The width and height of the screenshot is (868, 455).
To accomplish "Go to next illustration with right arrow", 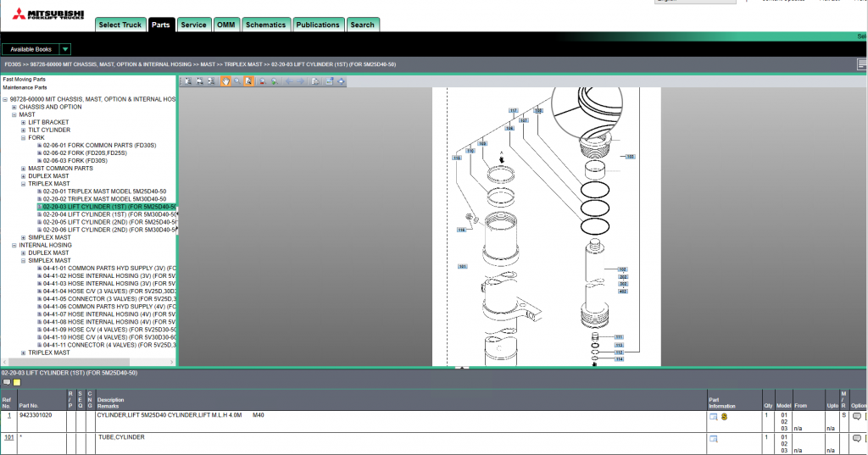I will (x=301, y=81).
